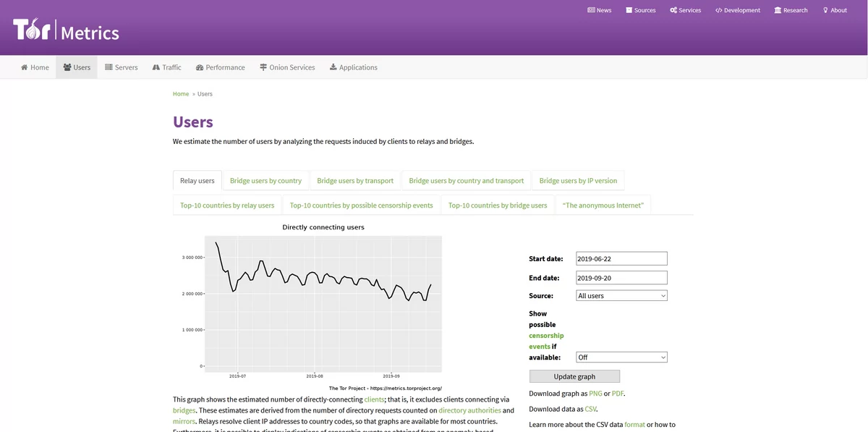Select the Relay users tab
The image size is (868, 432).
(197, 181)
